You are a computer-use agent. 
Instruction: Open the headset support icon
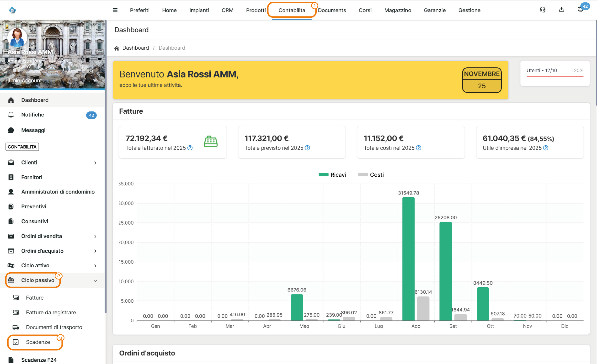[543, 10]
